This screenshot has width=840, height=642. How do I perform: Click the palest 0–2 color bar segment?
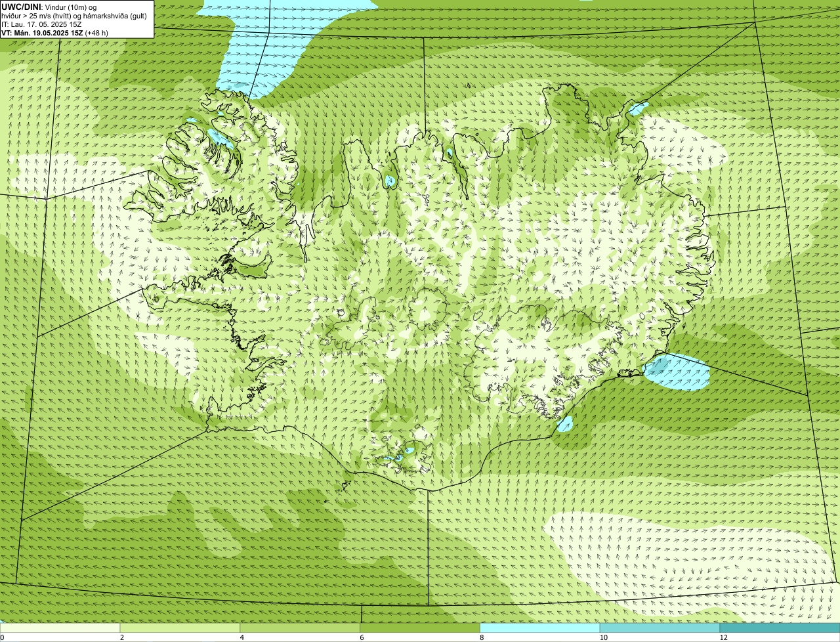click(60, 628)
